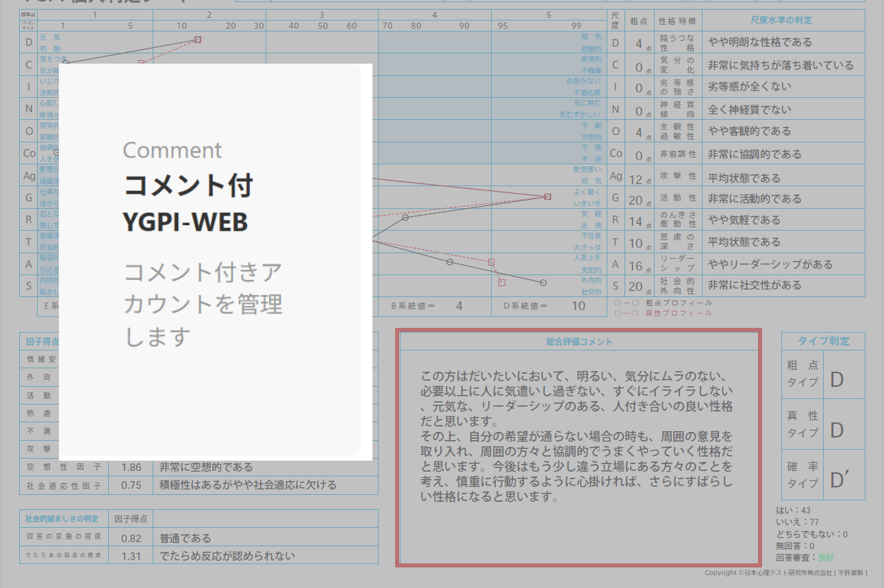Image resolution: width=884 pixels, height=588 pixels.
Task: Click the red square marker on the D row
Action: click(x=198, y=40)
